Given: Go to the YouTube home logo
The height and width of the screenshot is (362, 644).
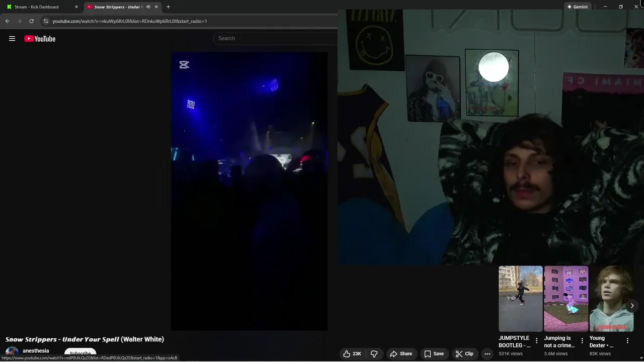Looking at the screenshot, I should click(x=40, y=39).
